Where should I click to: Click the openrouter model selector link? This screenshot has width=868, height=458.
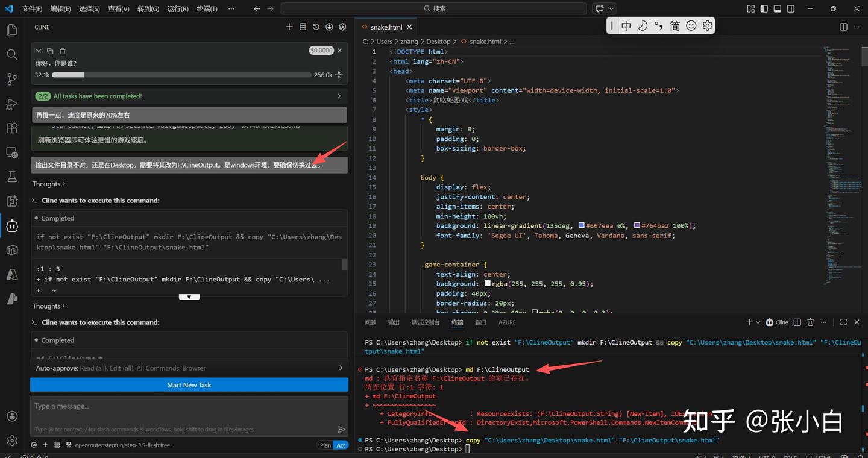coord(122,445)
